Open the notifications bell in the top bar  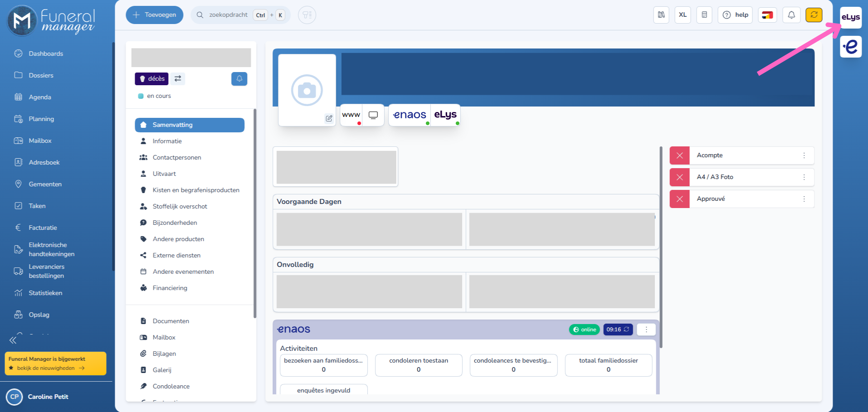click(791, 15)
